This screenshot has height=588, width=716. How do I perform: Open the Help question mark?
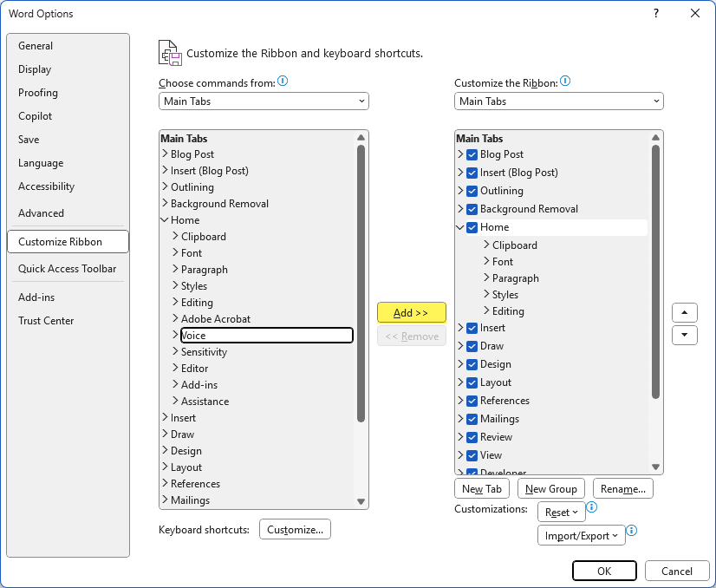[x=655, y=13]
